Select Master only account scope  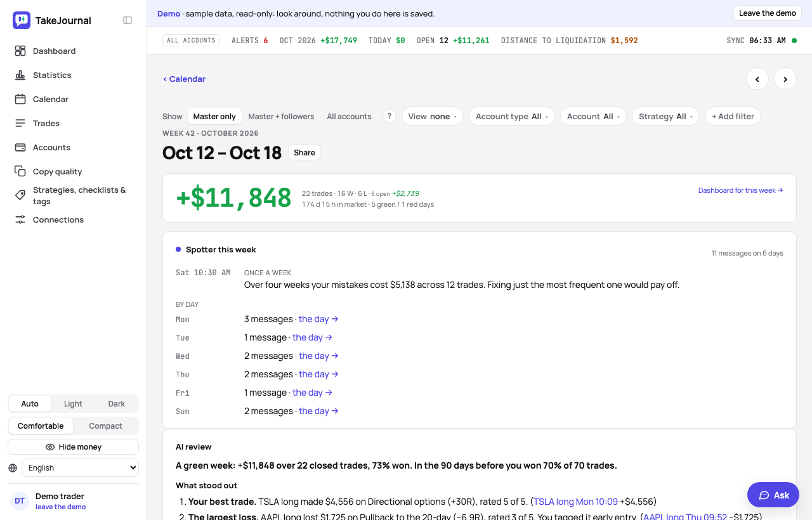tap(214, 117)
